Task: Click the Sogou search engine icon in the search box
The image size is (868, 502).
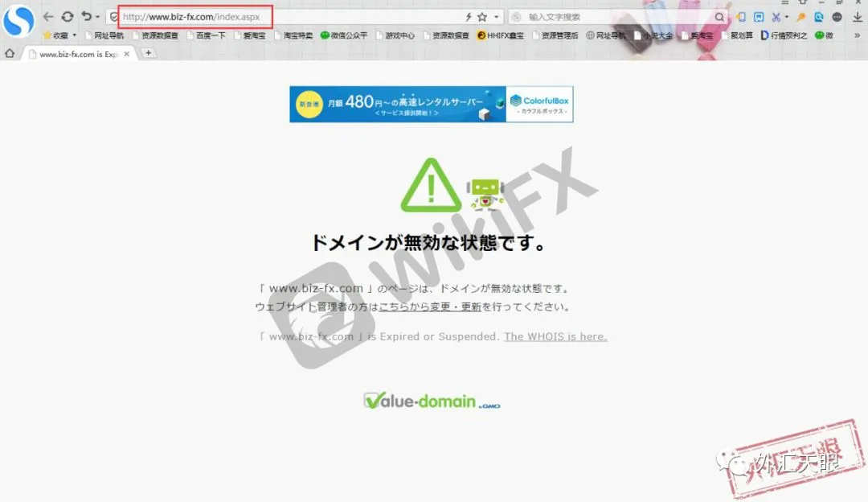Action: click(x=517, y=17)
